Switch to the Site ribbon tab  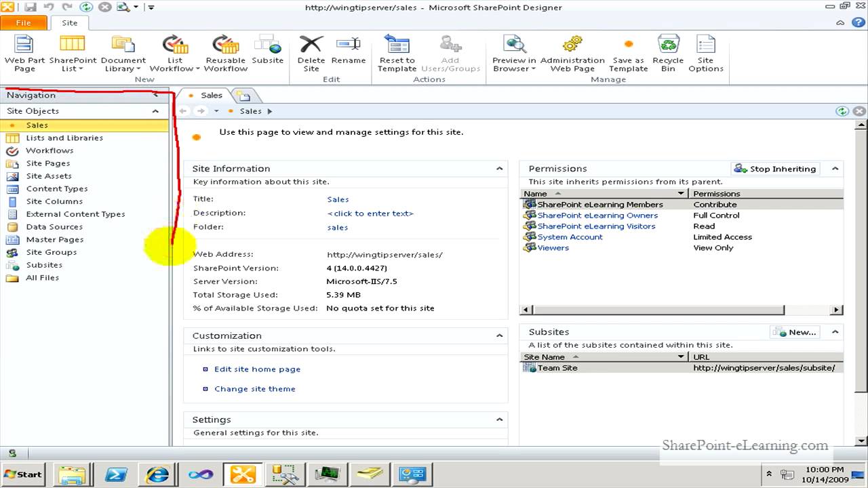point(70,22)
